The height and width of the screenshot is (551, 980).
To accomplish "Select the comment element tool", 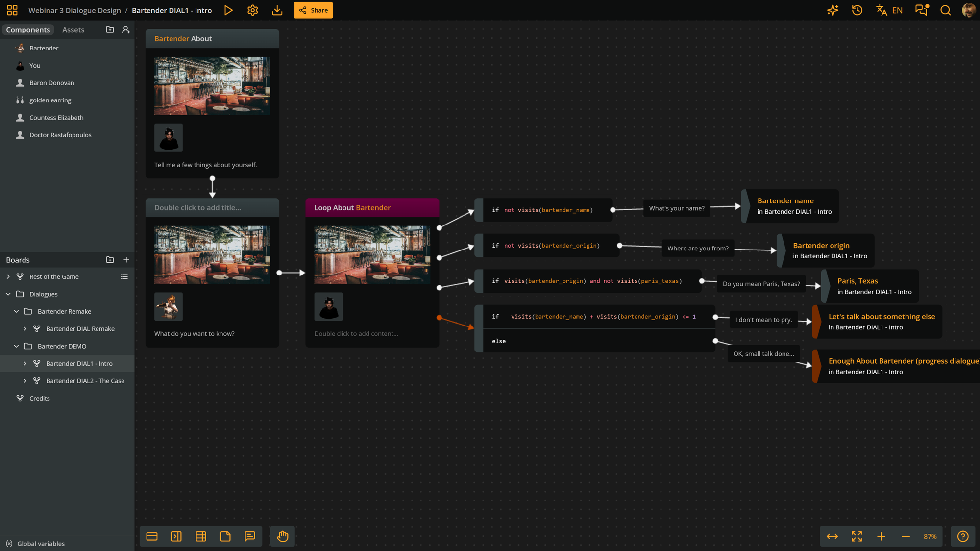I will pyautogui.click(x=250, y=536).
